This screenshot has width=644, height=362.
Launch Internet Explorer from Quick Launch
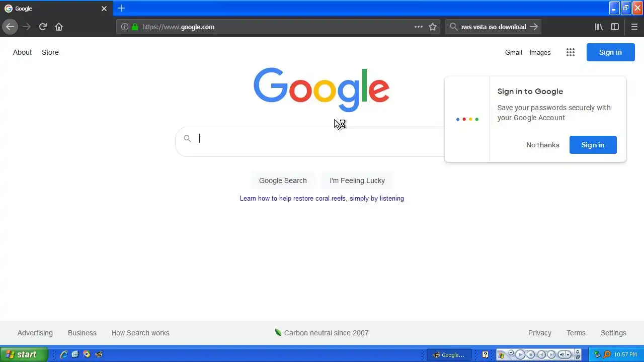(64, 354)
